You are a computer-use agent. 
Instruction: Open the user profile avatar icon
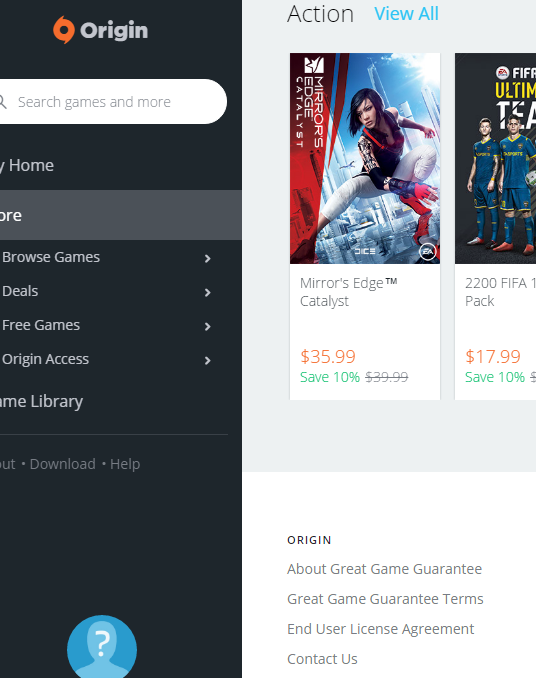(x=102, y=646)
